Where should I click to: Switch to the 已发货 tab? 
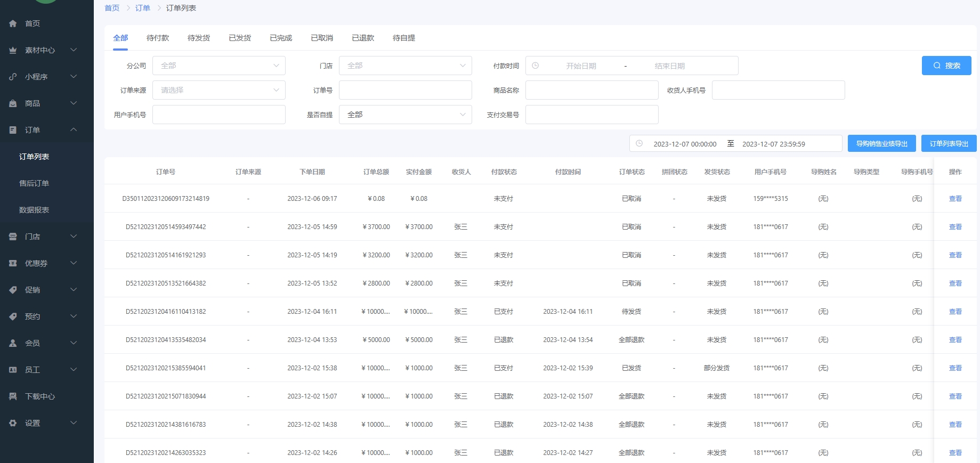tap(240, 38)
